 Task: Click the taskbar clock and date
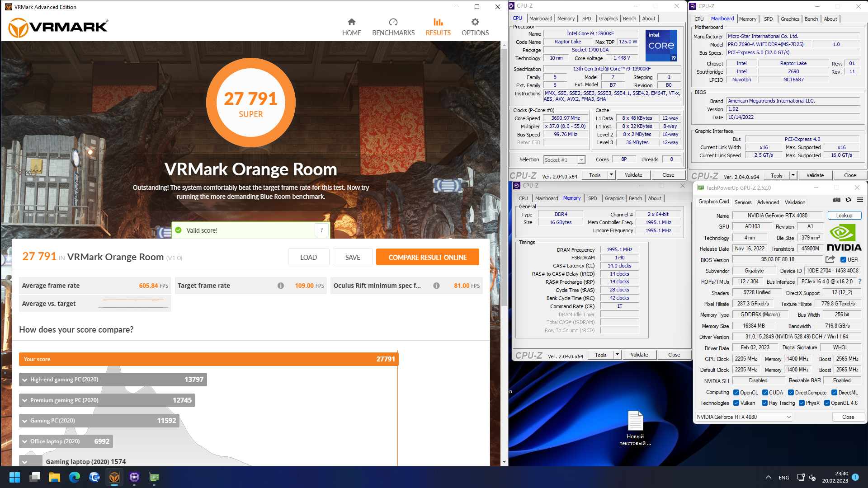coord(835,477)
